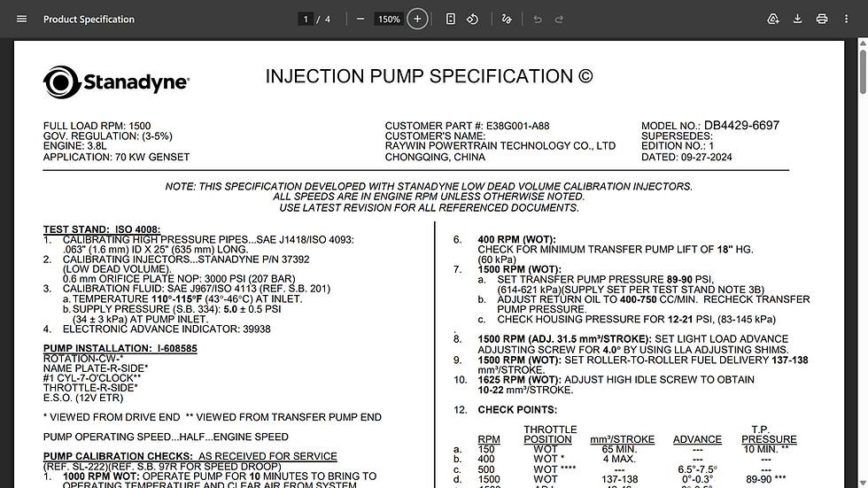The height and width of the screenshot is (488, 868).
Task: Click RAYWIN POWERTRAIN TECHNOLOGY CO., LTD
Action: (500, 146)
